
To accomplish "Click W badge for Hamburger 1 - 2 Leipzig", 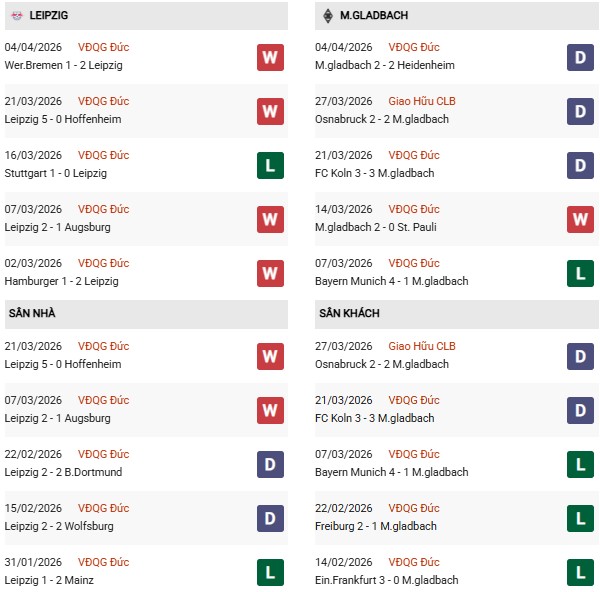I will click(x=270, y=273).
